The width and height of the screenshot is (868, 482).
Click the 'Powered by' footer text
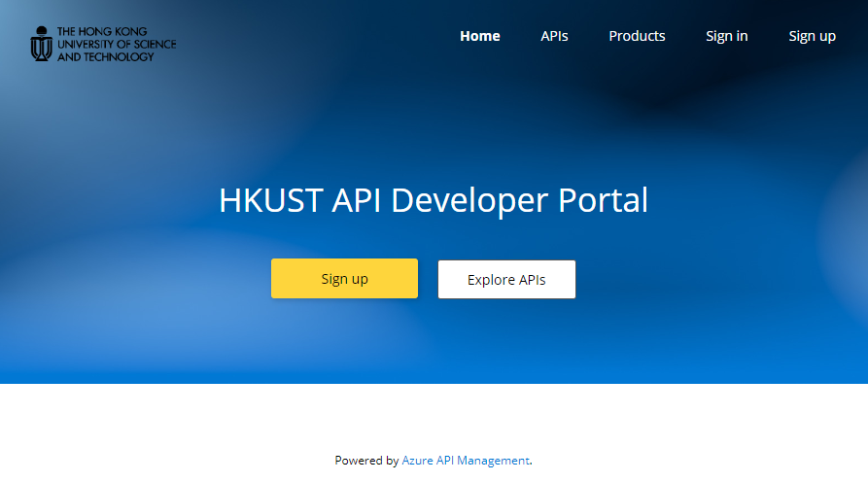(x=366, y=461)
